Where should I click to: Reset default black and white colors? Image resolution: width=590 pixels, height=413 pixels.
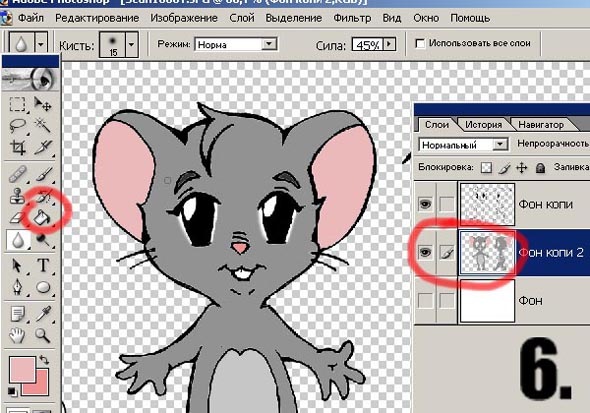point(12,391)
